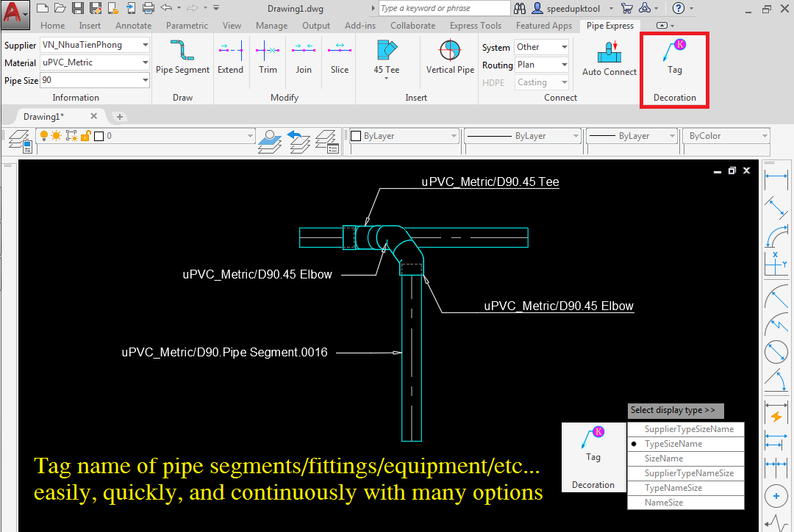
Task: Click the Make Object's Layer Current icon
Action: 270,142
